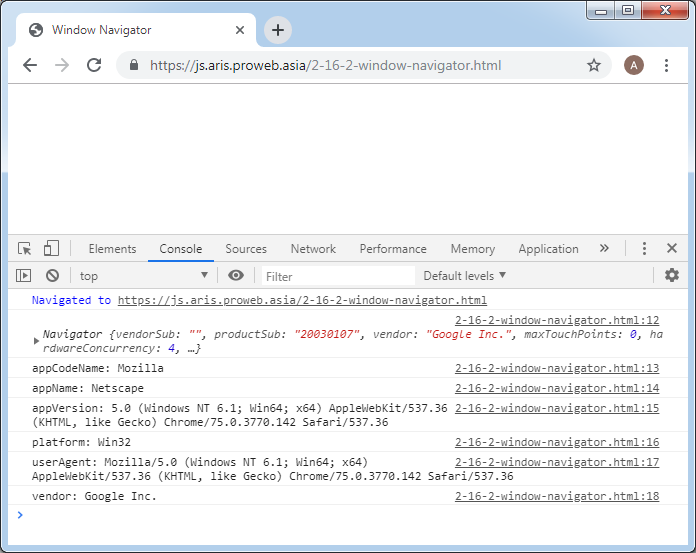Select the 'vendor: Google Inc.' log line
696x553 pixels.
(x=94, y=496)
